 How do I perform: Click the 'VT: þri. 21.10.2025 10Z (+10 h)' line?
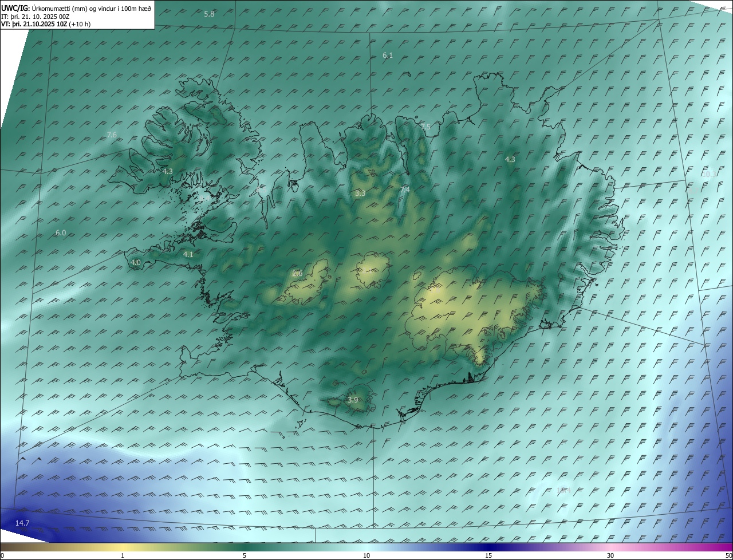[x=46, y=24]
